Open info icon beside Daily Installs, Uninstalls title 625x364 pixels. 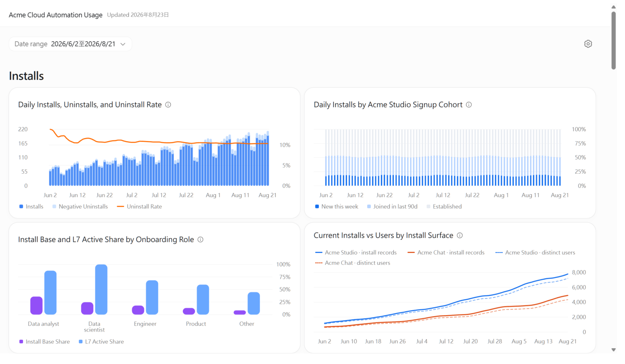[x=168, y=105]
